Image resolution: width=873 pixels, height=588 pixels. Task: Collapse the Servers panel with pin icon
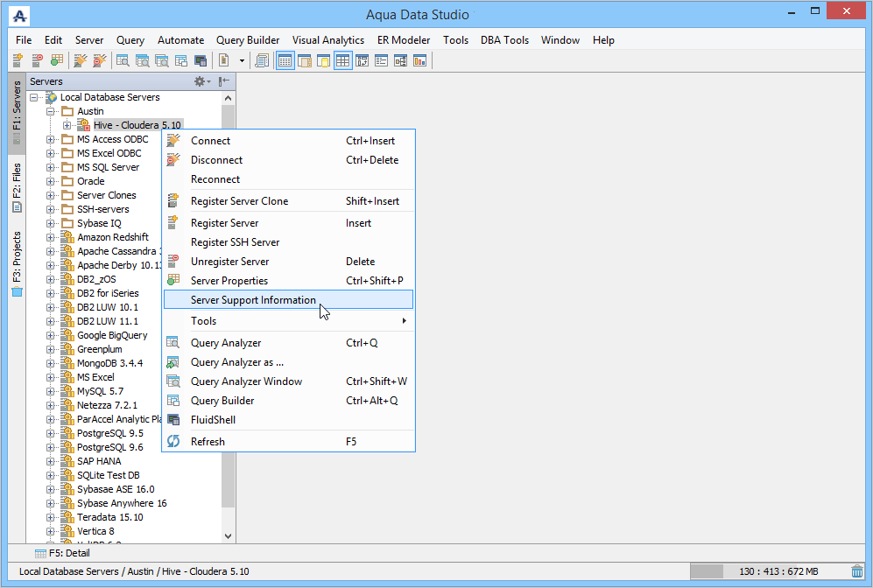[x=224, y=81]
